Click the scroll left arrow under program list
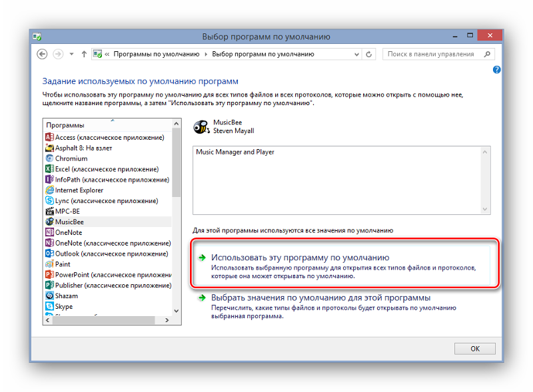This screenshot has width=533, height=392. (x=47, y=320)
